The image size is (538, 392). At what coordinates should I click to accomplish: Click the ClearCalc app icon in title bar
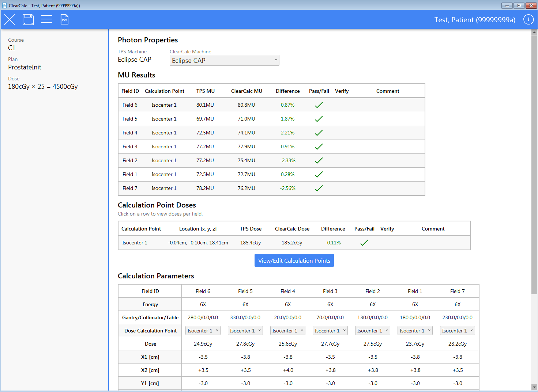[4, 5]
